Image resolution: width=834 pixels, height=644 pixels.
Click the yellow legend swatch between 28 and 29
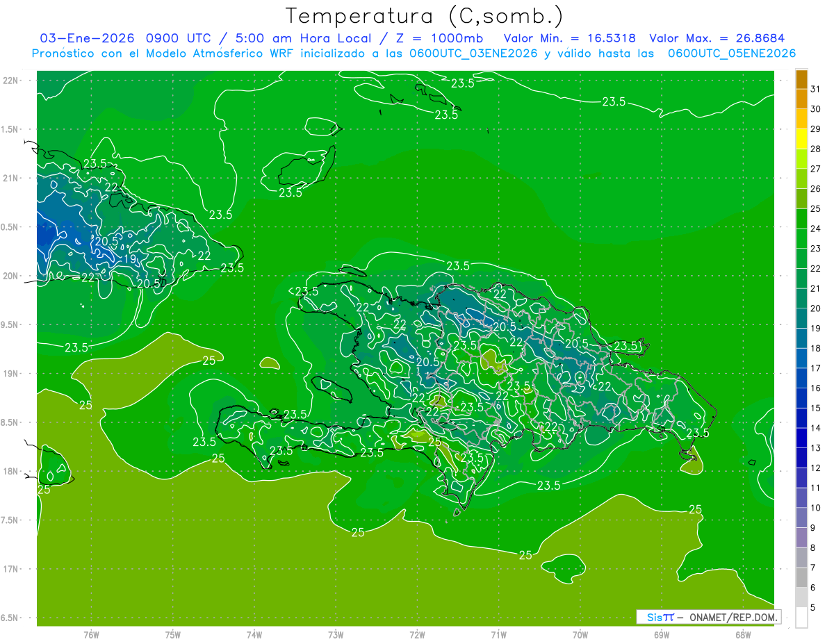[x=801, y=140]
